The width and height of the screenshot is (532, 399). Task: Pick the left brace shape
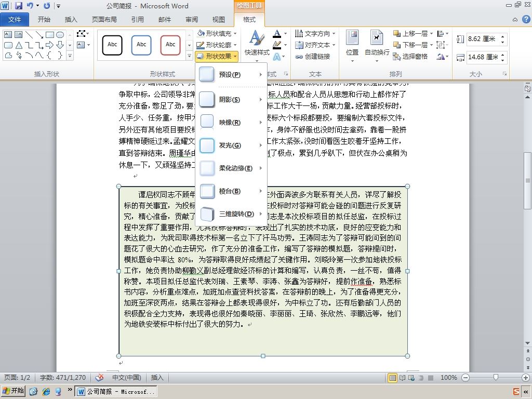click(49, 55)
